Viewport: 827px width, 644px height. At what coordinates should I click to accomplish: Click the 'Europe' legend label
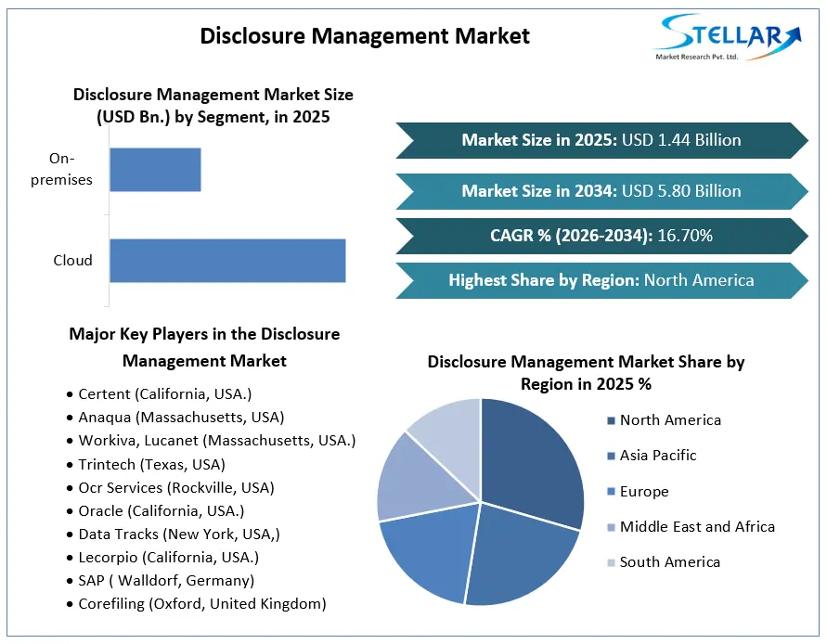pos(644,492)
